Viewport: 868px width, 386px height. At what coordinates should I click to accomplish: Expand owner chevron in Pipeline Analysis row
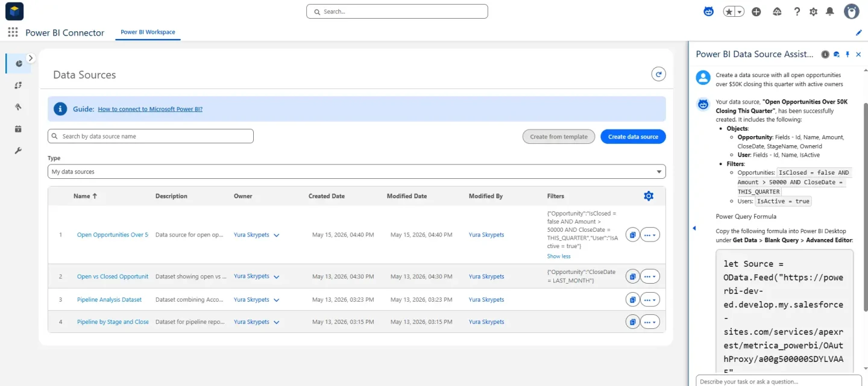[x=277, y=300]
